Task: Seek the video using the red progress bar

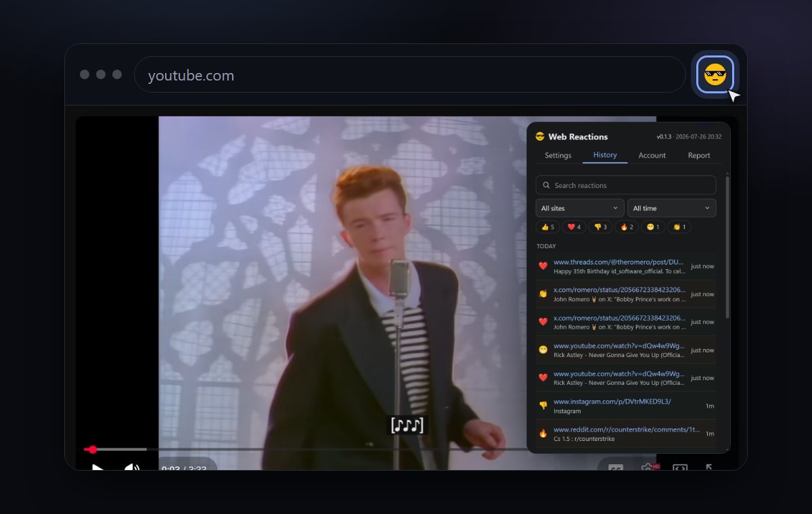Action: click(304, 449)
